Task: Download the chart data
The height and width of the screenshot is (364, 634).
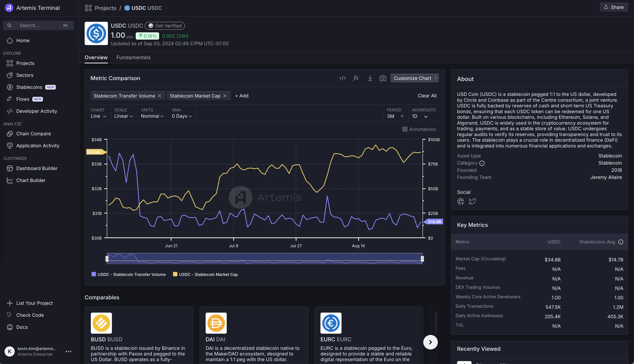Action: [370, 78]
